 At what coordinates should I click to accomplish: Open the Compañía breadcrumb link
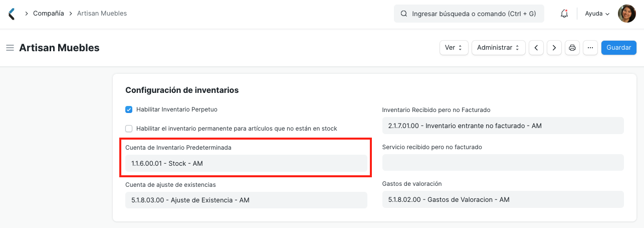tap(49, 14)
